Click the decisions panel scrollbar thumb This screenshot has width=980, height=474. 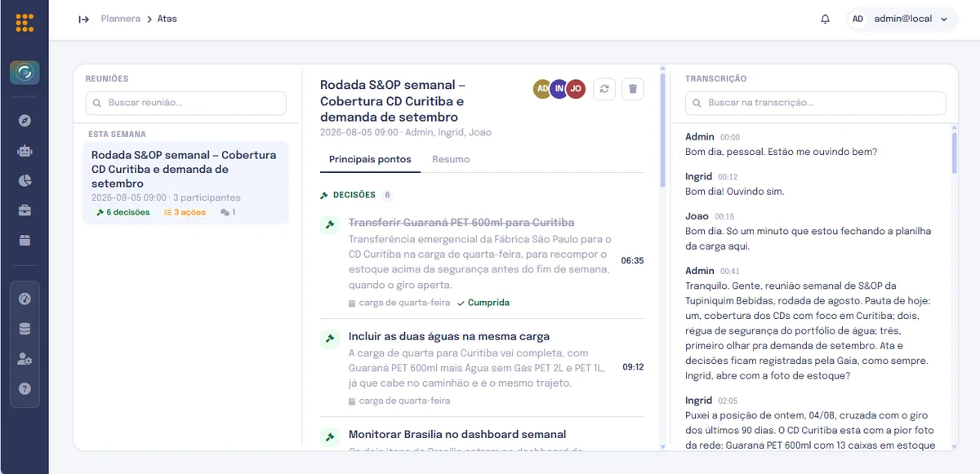tap(662, 131)
